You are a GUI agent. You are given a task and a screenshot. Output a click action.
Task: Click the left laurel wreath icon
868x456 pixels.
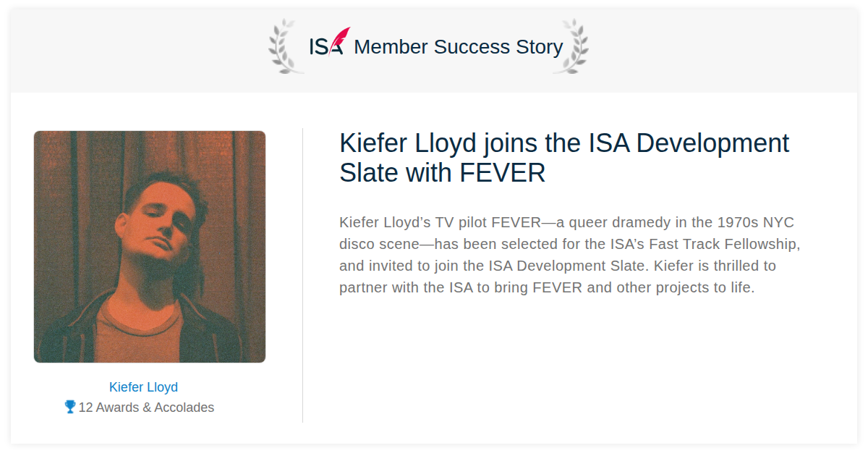284,46
